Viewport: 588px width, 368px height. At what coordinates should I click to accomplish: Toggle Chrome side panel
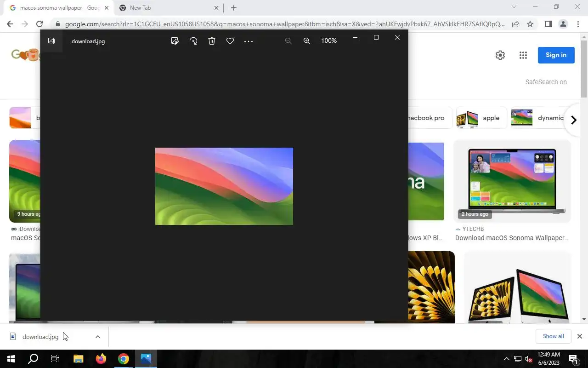tap(548, 24)
